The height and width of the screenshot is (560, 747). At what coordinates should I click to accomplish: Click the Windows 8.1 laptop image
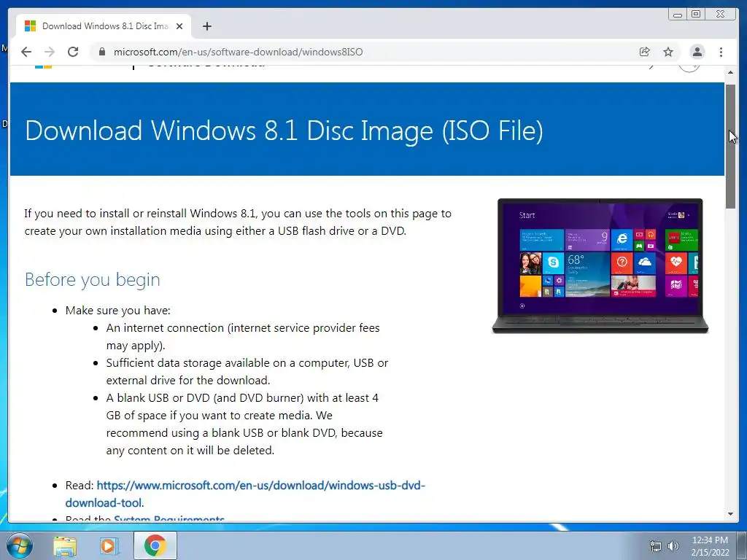[600, 265]
